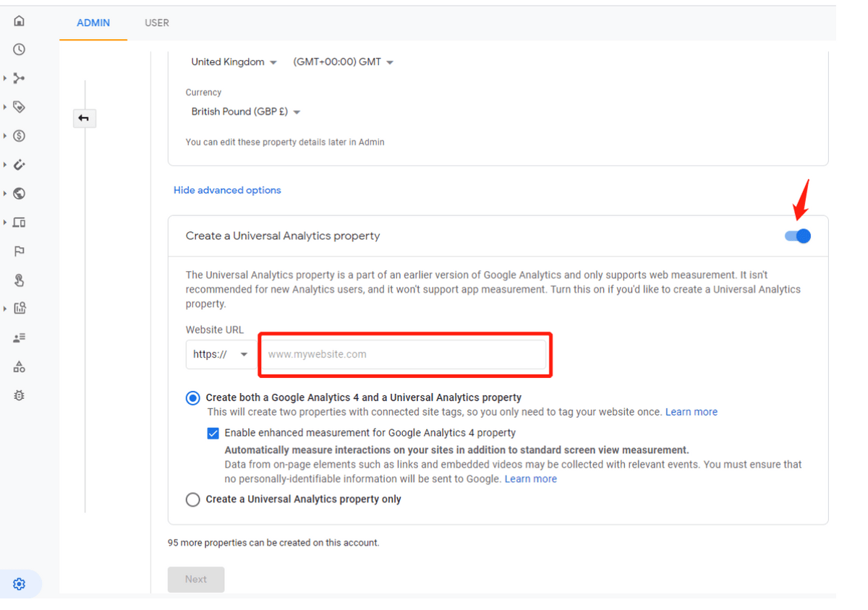Image resolution: width=868 pixels, height=610 pixels.
Task: Click the back arrow button
Action: point(85,118)
